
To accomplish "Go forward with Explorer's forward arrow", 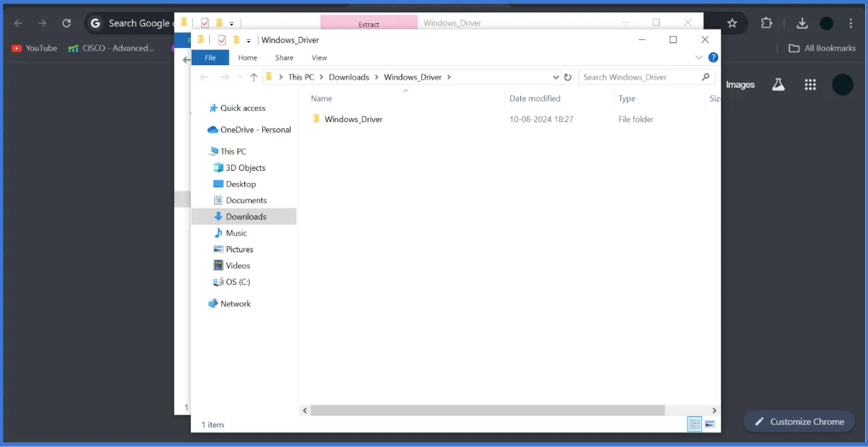I will (224, 77).
